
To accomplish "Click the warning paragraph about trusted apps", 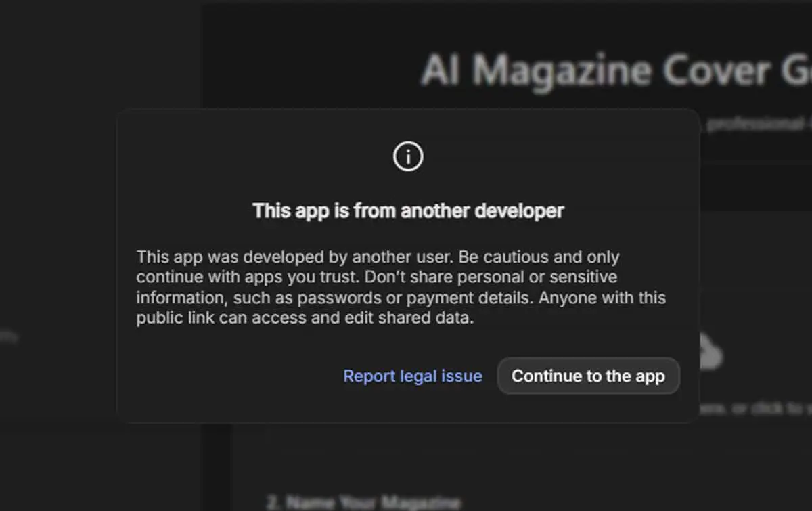I will [x=402, y=288].
